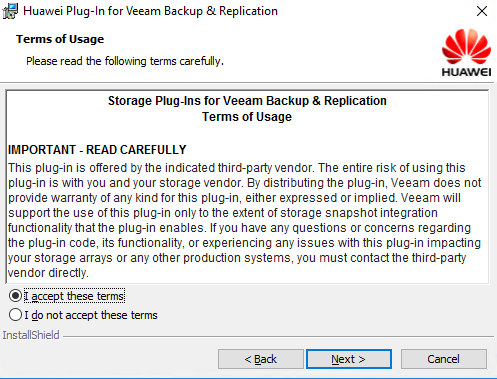Click the 'vendor directly' line of terms paragraph

[x=48, y=273]
